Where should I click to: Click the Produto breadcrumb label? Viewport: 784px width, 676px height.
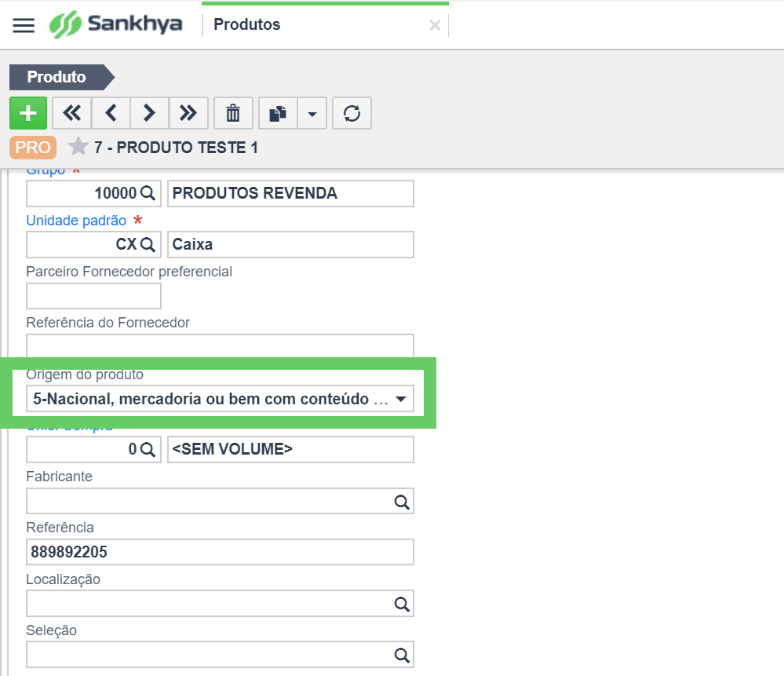point(57,78)
